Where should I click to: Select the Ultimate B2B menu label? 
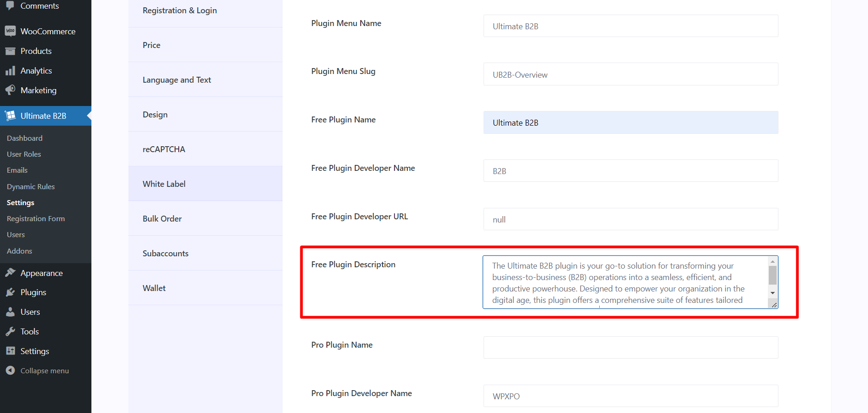coord(43,116)
